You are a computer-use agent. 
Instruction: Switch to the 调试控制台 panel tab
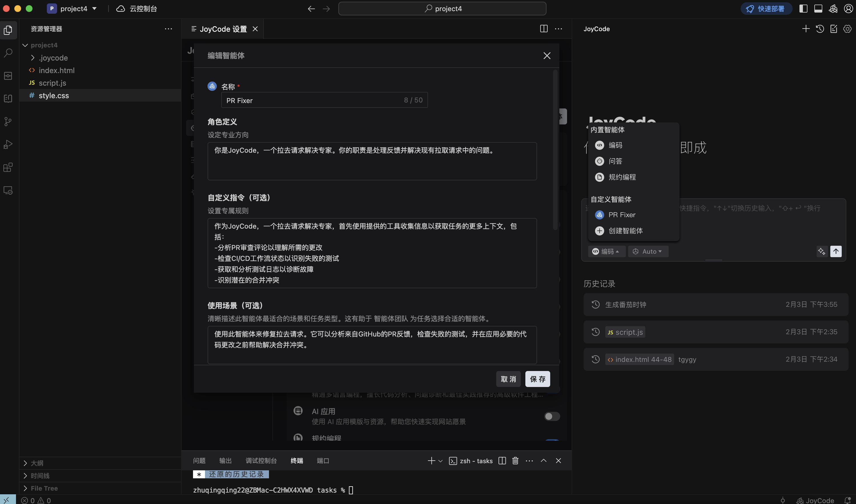tap(261, 461)
